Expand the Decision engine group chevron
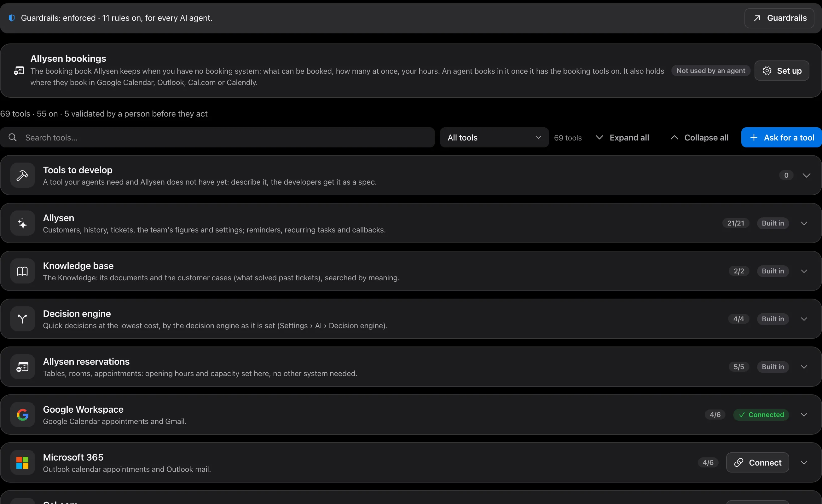Image resolution: width=822 pixels, height=504 pixels. (804, 319)
